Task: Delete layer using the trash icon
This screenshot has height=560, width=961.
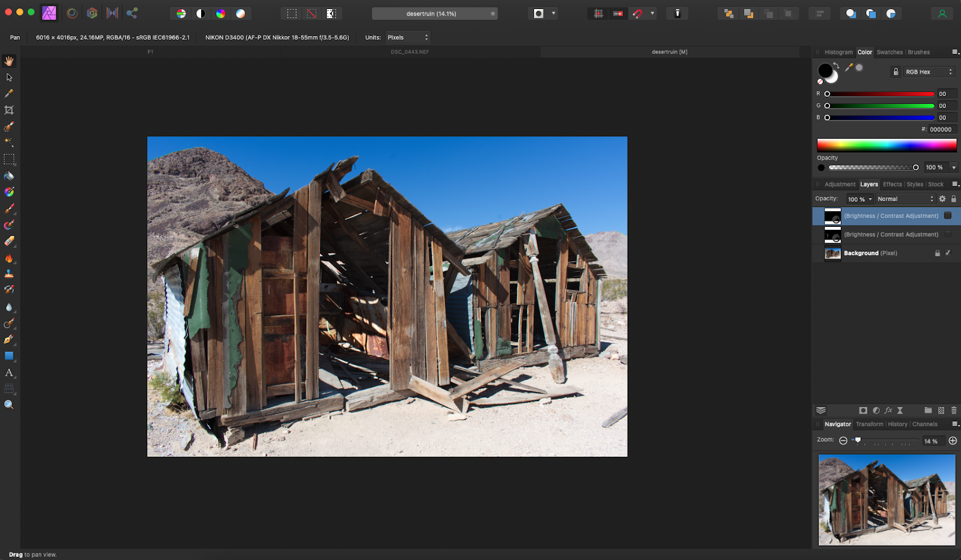Action: click(x=954, y=411)
